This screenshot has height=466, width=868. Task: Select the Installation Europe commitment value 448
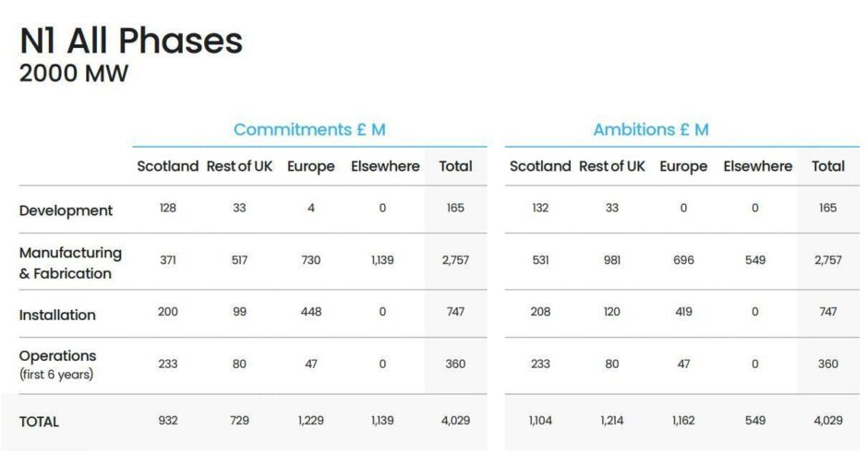tap(311, 312)
